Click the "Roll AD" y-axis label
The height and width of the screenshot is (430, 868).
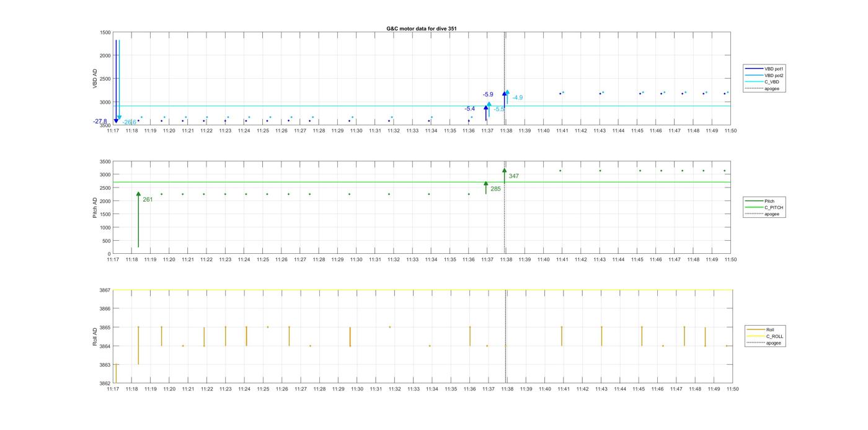[95, 336]
